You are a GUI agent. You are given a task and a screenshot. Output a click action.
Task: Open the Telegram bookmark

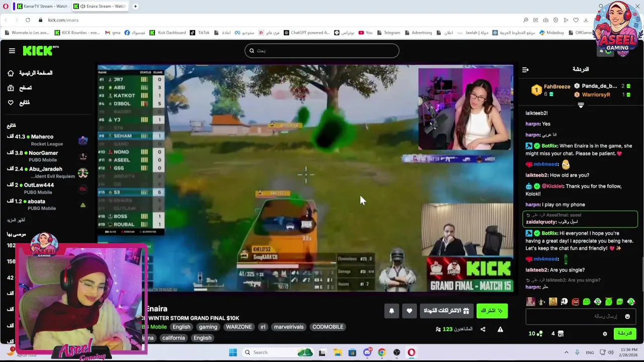(x=388, y=33)
